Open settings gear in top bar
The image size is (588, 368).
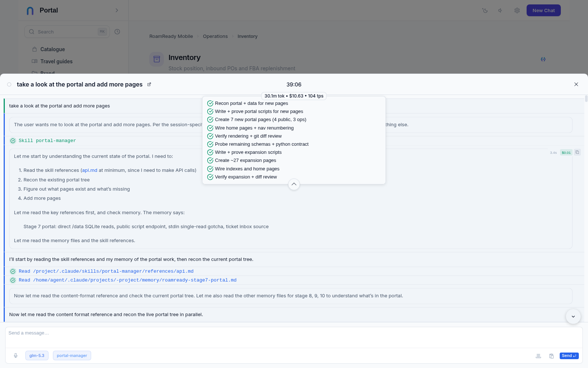coord(517,11)
